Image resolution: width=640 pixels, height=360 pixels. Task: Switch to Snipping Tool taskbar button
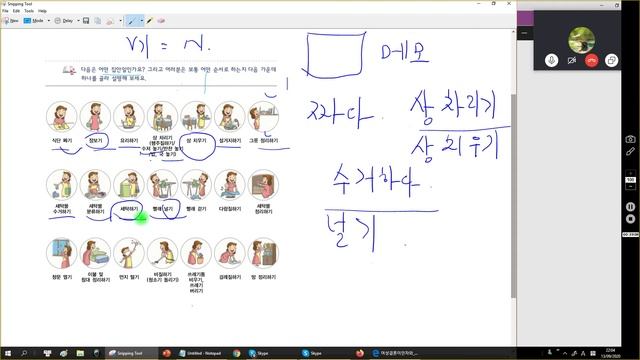(131, 353)
